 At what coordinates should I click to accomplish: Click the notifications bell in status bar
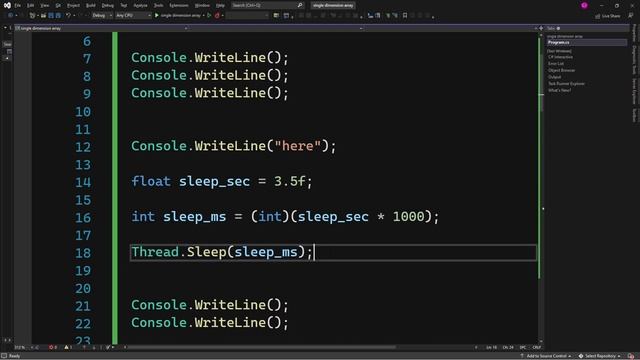pyautogui.click(x=631, y=356)
